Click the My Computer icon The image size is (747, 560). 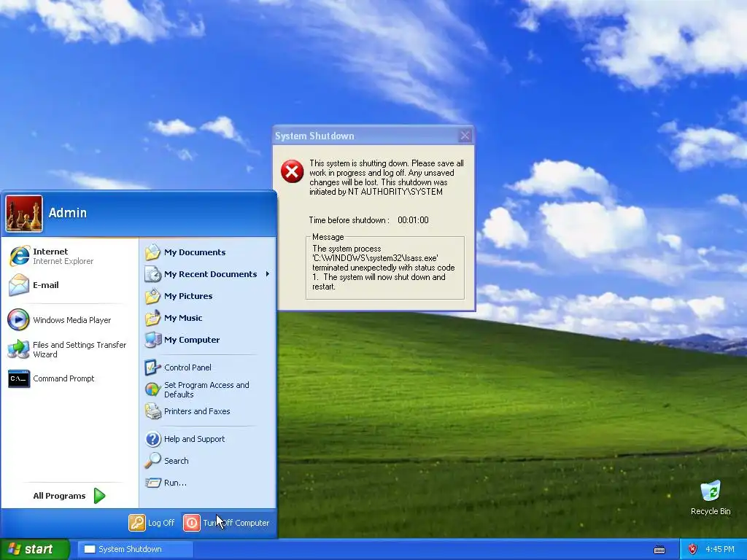(x=153, y=340)
